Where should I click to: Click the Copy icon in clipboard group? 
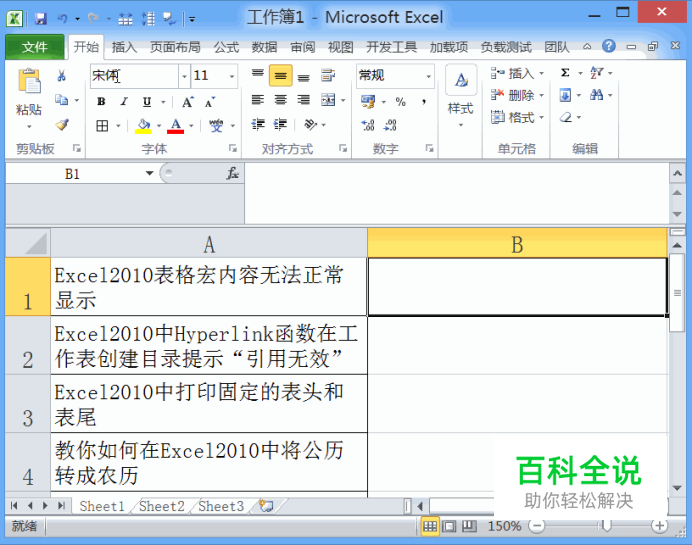[61, 100]
